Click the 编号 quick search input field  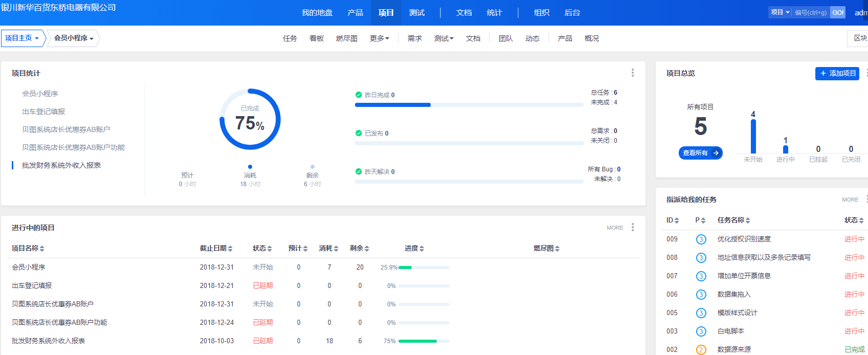pyautogui.click(x=811, y=13)
